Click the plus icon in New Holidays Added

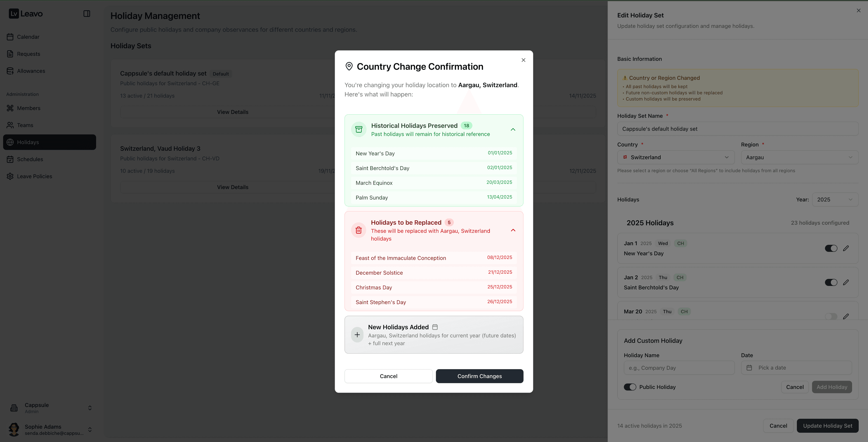click(x=357, y=334)
